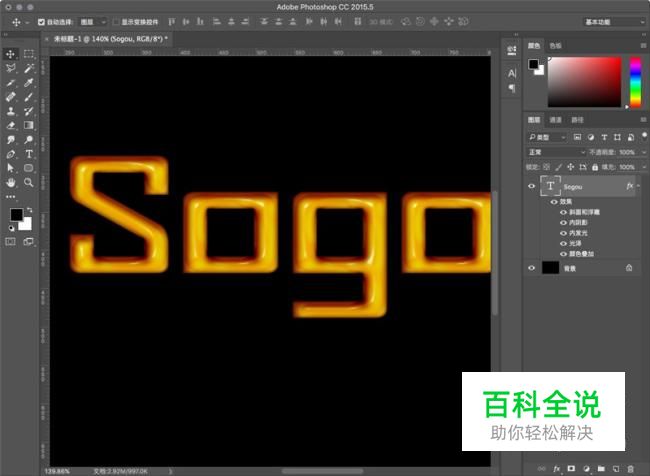The image size is (650, 476).
Task: Switch to the 色板 Swatches tab
Action: tap(555, 46)
